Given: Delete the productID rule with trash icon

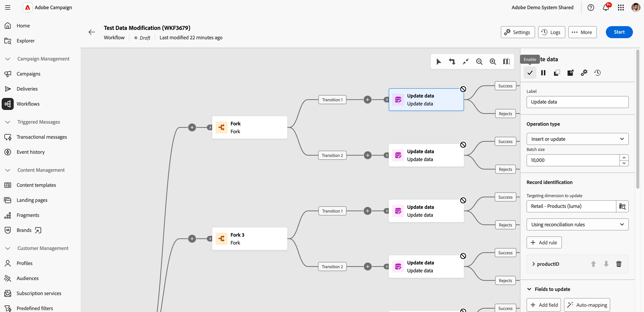Looking at the screenshot, I should [x=619, y=264].
